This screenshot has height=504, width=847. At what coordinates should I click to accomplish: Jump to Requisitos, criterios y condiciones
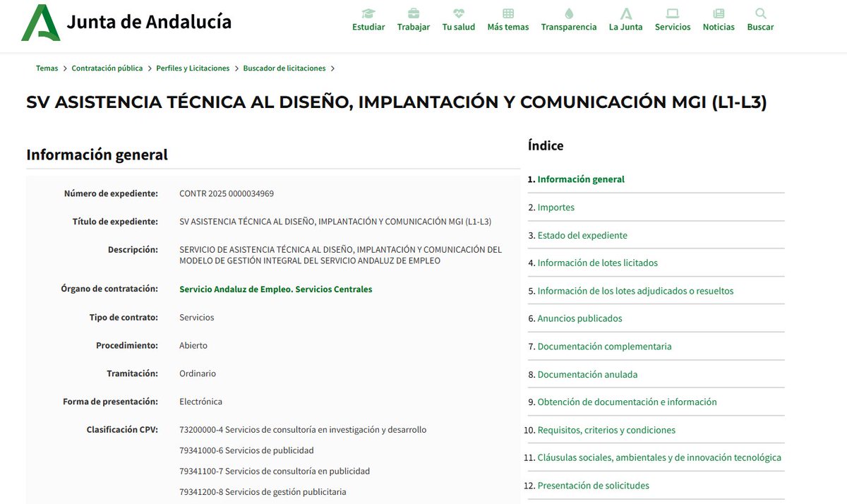pyautogui.click(x=606, y=430)
